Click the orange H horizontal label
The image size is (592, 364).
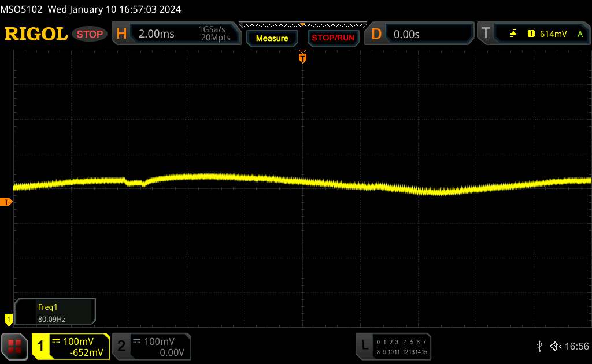(x=121, y=34)
